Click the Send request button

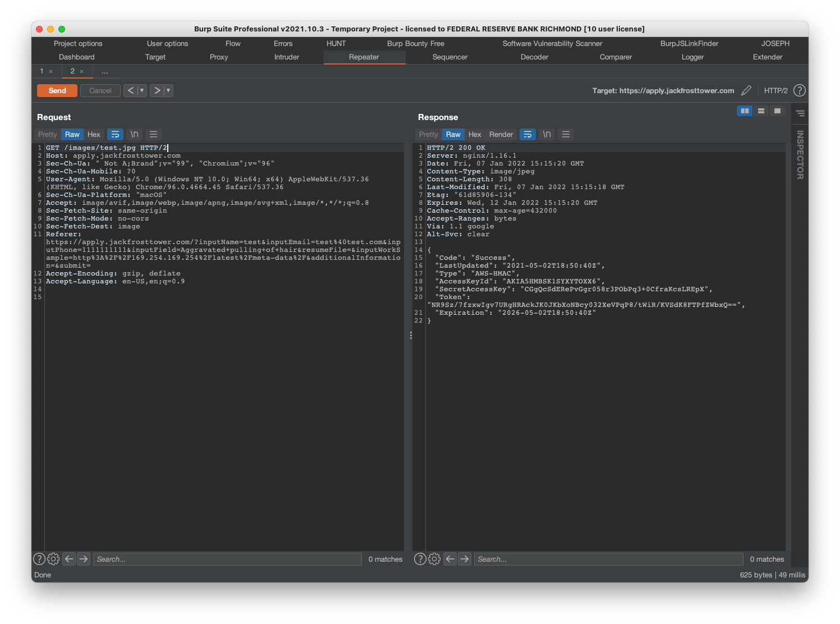57,90
